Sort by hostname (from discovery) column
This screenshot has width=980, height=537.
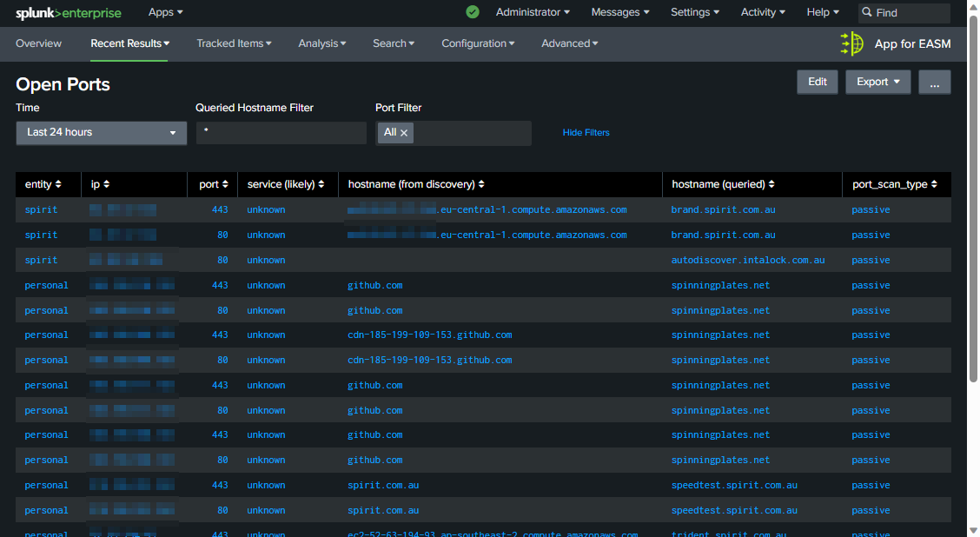[x=416, y=184]
